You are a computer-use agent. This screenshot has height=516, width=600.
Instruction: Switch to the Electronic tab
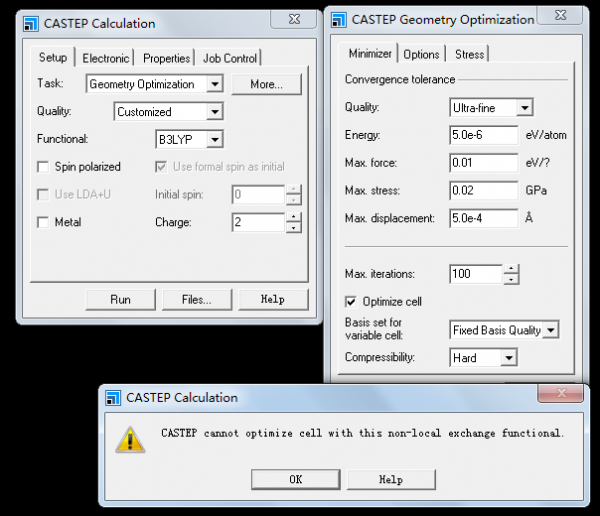(x=106, y=59)
